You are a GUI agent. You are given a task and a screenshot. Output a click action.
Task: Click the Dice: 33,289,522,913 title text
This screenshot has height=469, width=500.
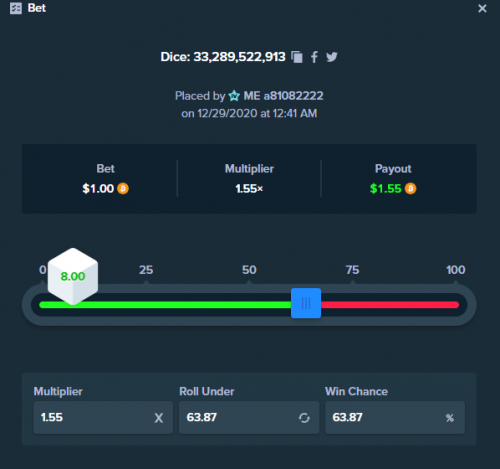click(223, 57)
